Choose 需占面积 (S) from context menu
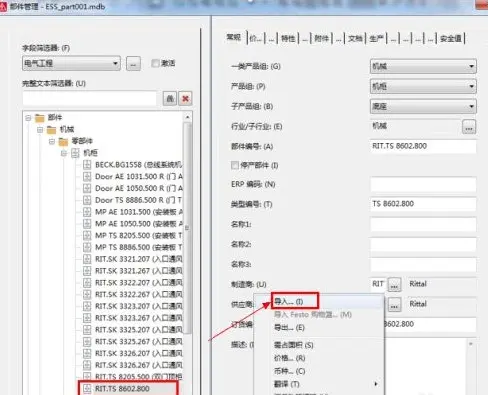Screen dimensions: 488x395 coord(295,345)
